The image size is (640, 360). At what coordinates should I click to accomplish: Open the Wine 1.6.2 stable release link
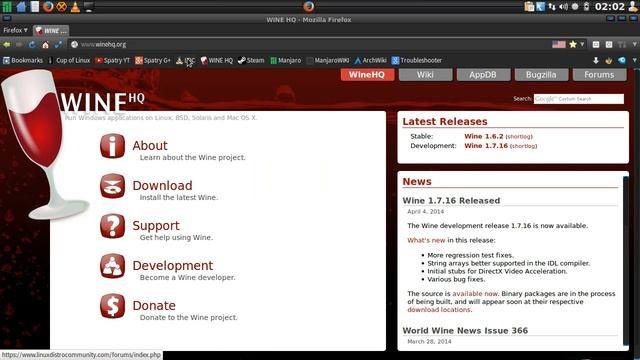tap(484, 136)
